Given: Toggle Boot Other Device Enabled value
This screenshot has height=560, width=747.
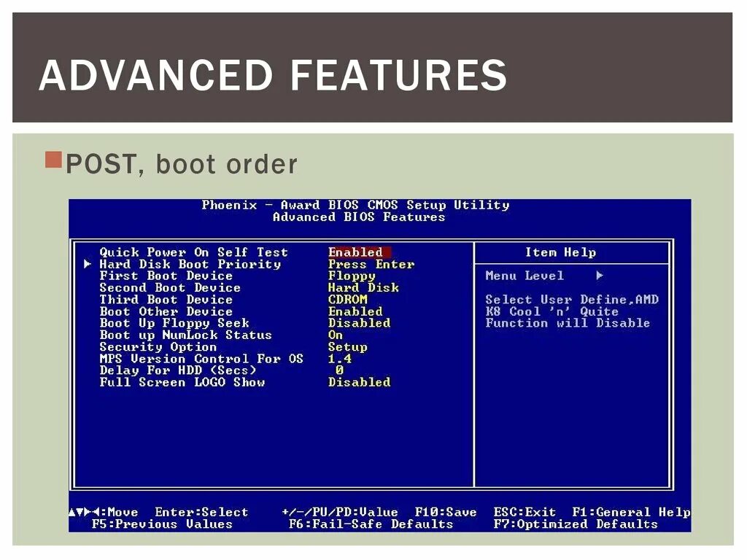Looking at the screenshot, I should (x=355, y=311).
